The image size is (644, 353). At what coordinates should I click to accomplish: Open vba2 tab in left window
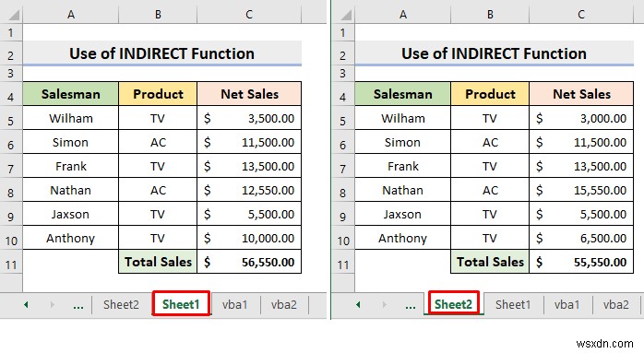(x=284, y=304)
